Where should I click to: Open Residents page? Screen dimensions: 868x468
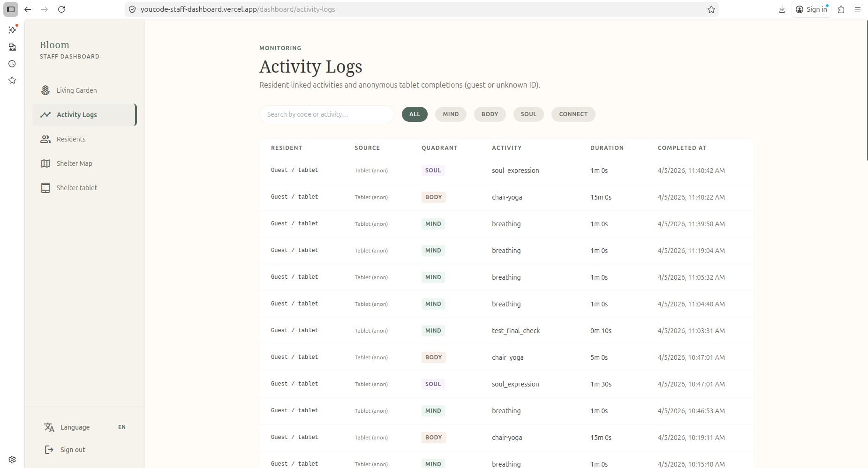(84, 139)
